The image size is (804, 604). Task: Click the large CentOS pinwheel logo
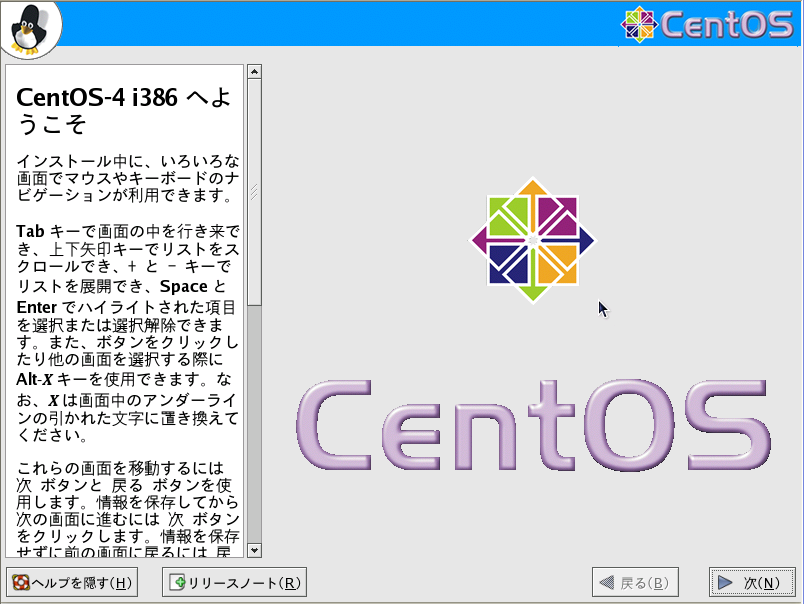tap(533, 240)
